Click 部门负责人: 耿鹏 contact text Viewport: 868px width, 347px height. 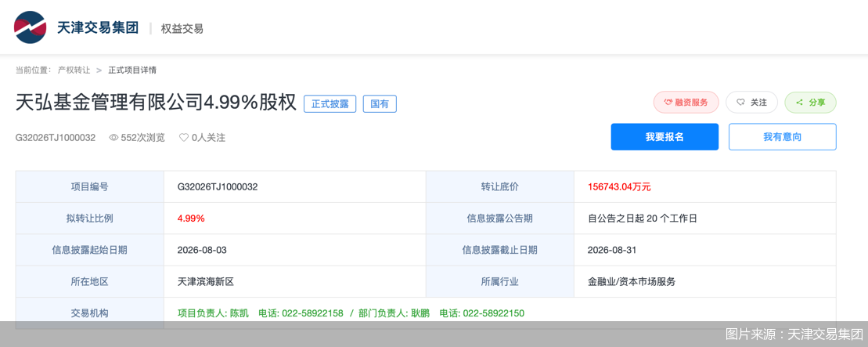394,313
